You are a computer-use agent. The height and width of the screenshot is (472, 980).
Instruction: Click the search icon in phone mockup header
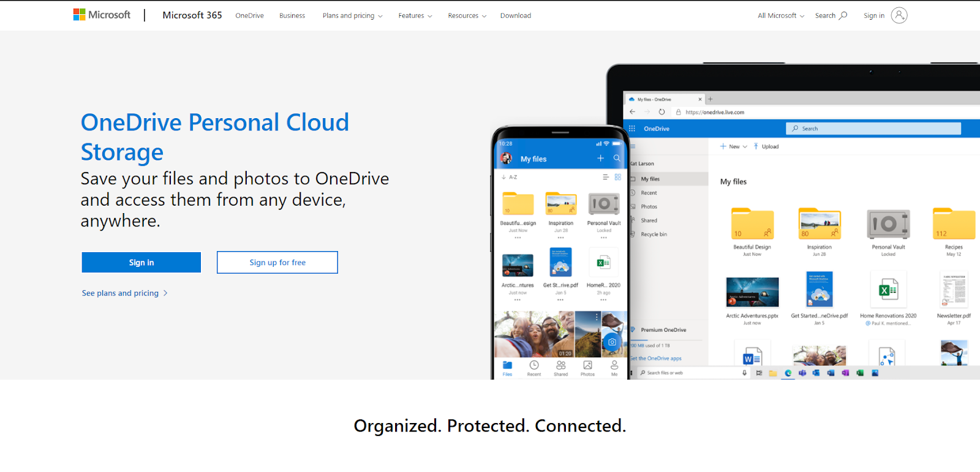[x=617, y=159]
